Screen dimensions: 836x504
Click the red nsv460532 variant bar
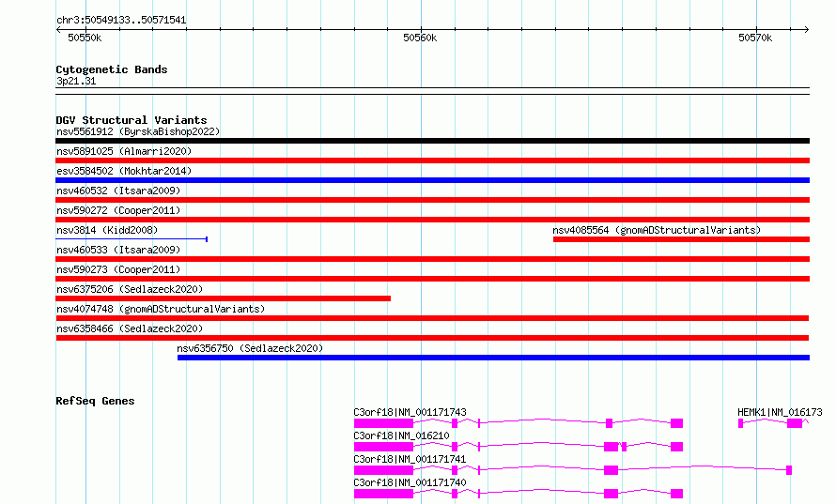432,200
